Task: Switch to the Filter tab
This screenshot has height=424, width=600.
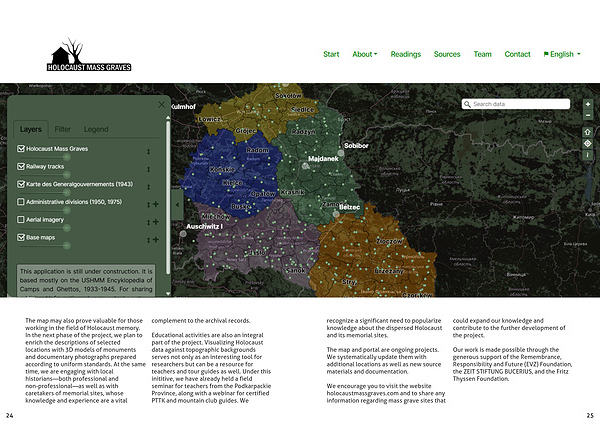Action: coord(63,129)
